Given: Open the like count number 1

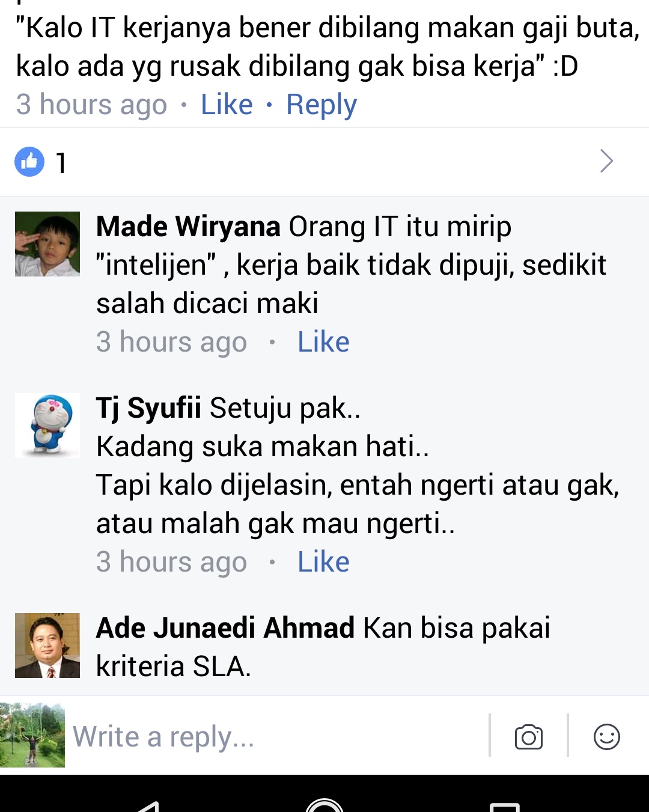Looking at the screenshot, I should tap(61, 163).
